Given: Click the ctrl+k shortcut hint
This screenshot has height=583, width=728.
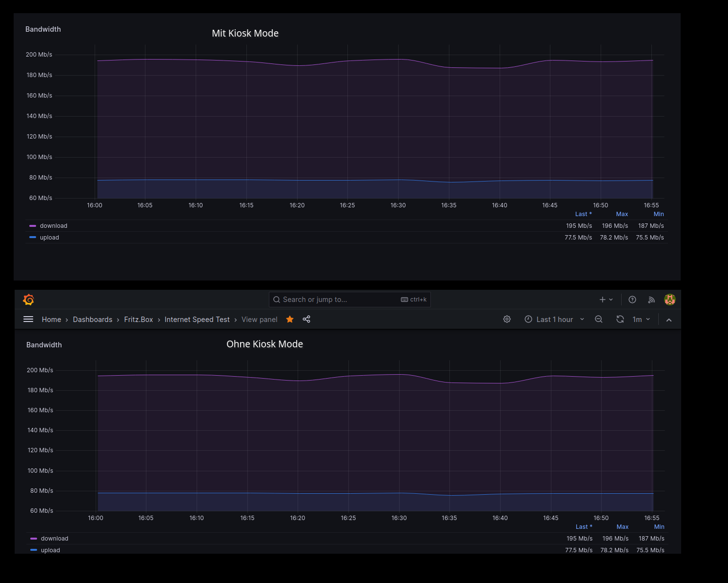Looking at the screenshot, I should coord(414,300).
